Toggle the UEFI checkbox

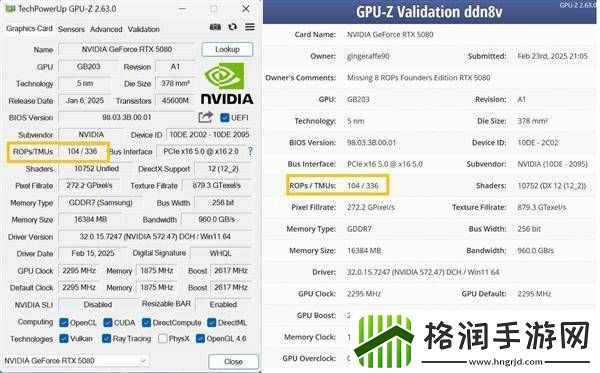point(225,117)
